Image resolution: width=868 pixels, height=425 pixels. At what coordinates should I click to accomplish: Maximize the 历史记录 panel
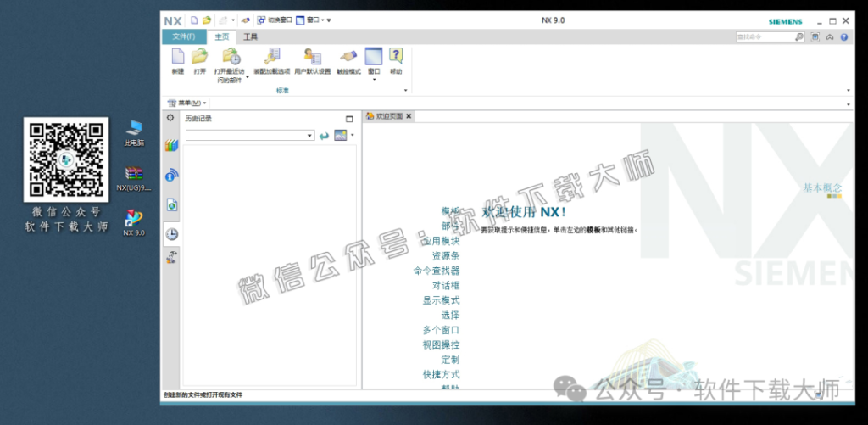tap(348, 119)
